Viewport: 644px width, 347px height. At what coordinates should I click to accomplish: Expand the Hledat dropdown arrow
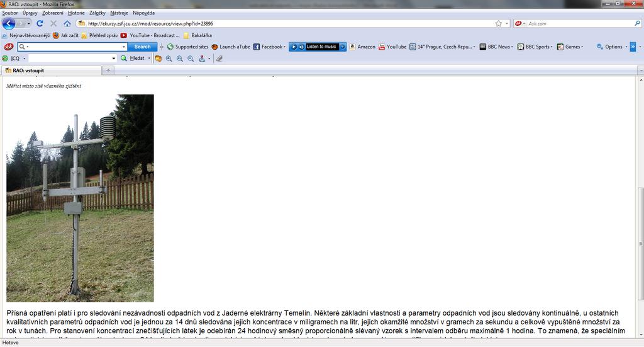(x=149, y=59)
